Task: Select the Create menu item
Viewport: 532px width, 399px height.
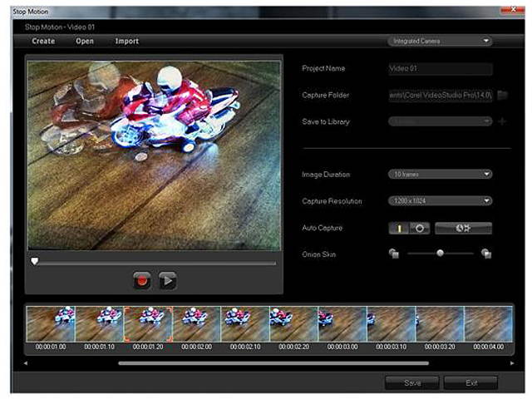Action: [x=43, y=41]
